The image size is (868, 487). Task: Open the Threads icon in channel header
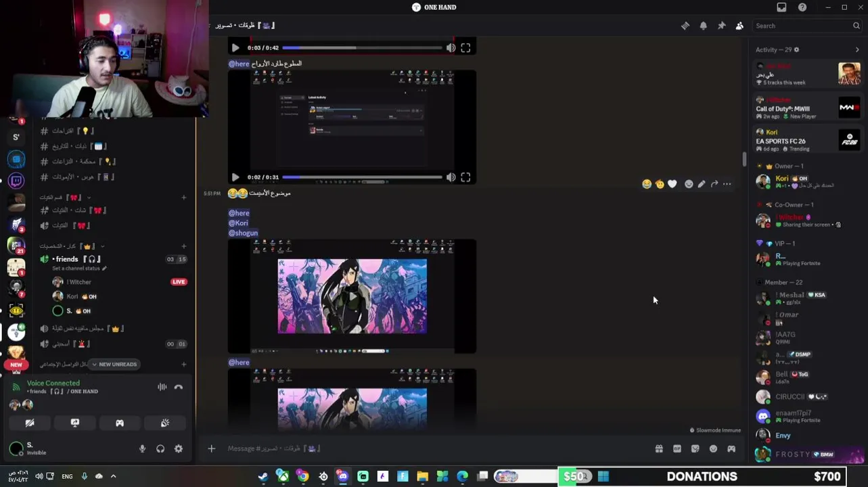point(685,26)
